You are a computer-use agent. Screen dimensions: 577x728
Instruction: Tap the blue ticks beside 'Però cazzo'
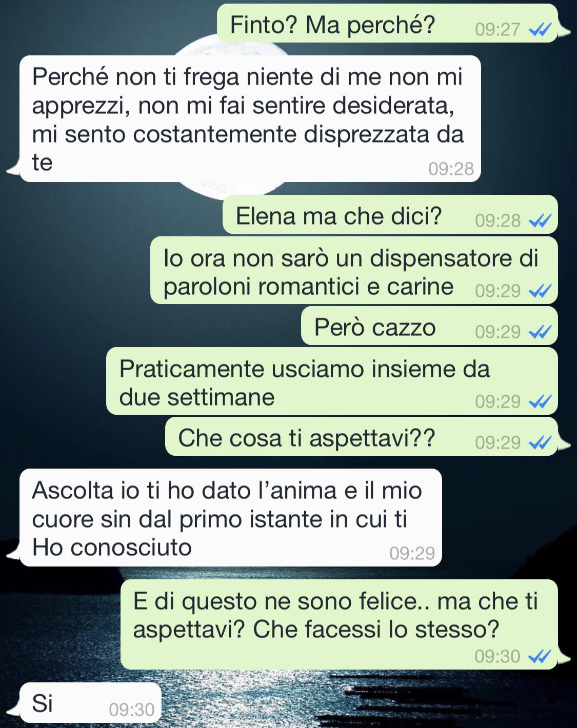540,332
